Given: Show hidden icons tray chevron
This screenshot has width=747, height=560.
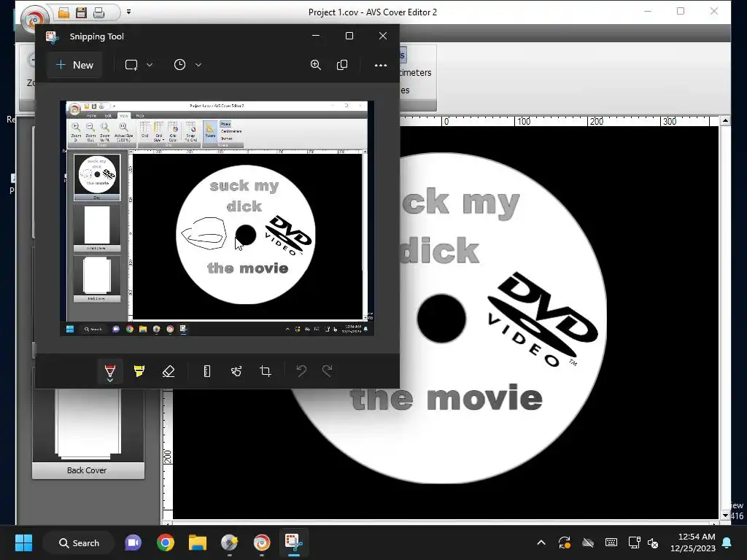Looking at the screenshot, I should click(541, 542).
